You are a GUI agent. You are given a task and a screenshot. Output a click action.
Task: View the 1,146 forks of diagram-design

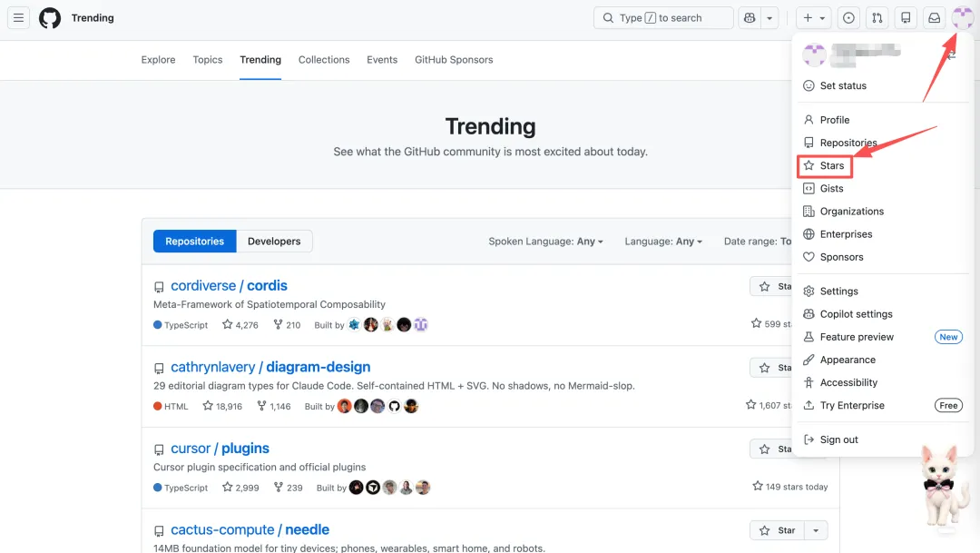(274, 406)
